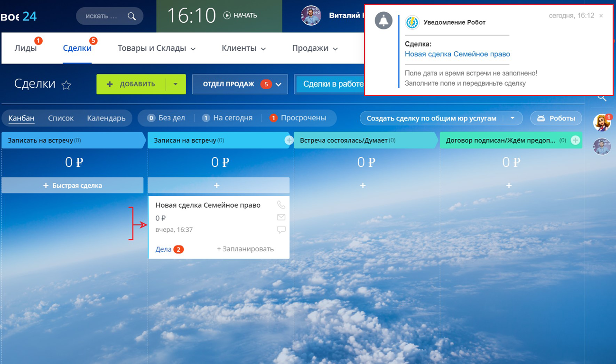Expand the Товары и Склады menu
Viewport: 616px width, 364px height.
pos(157,48)
